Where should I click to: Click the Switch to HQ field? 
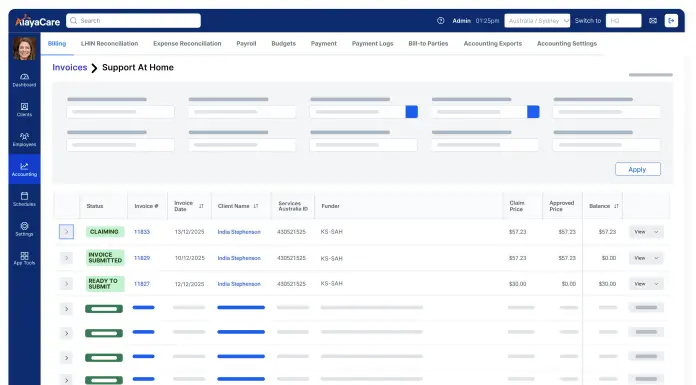pyautogui.click(x=623, y=20)
